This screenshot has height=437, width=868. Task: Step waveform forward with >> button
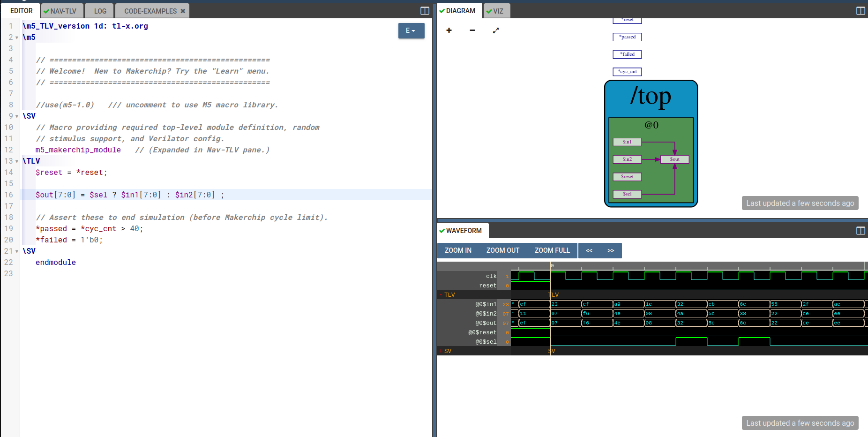coord(611,250)
